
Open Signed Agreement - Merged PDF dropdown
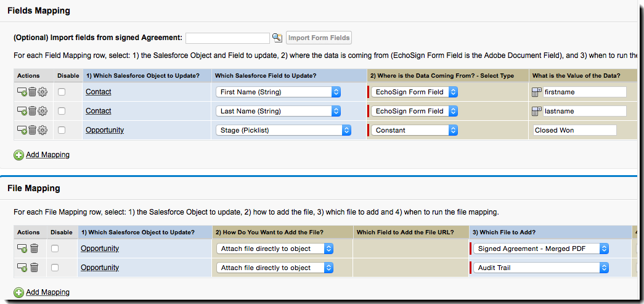tap(540, 249)
